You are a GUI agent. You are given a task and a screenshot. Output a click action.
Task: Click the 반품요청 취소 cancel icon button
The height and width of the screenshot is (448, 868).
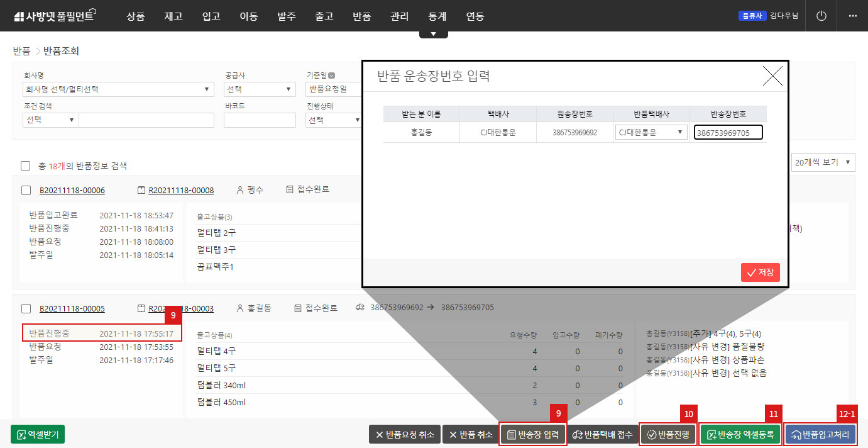404,434
